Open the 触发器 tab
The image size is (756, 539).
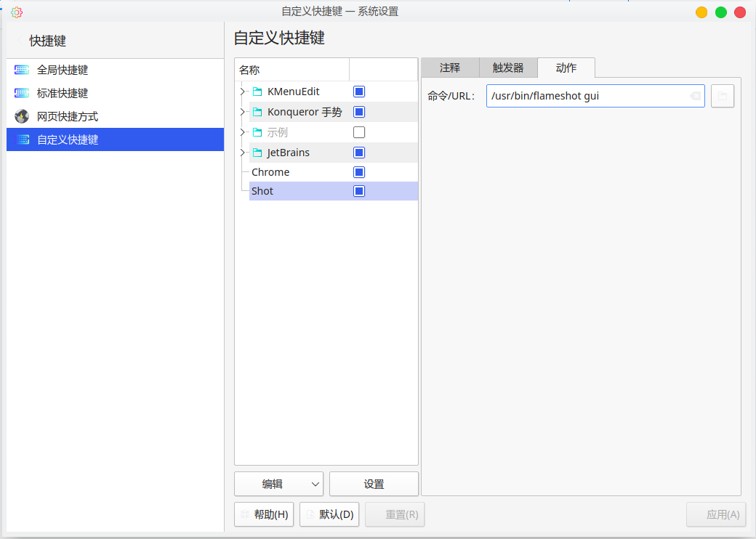508,68
